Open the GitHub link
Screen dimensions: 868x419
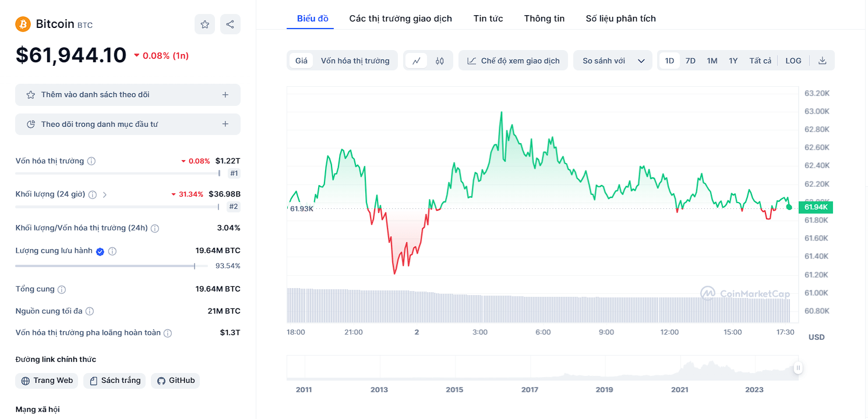pyautogui.click(x=175, y=381)
